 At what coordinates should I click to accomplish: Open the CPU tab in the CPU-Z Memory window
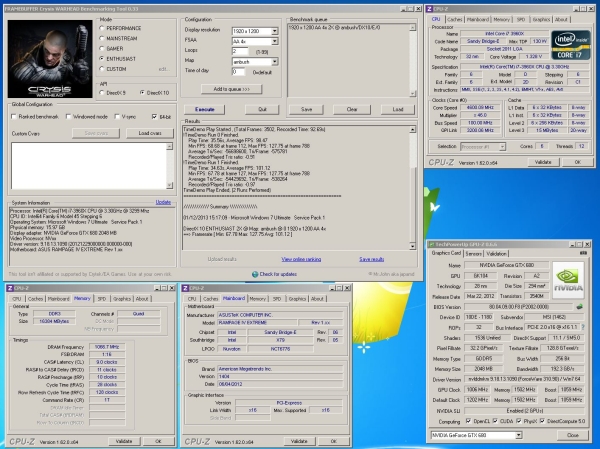point(16,299)
